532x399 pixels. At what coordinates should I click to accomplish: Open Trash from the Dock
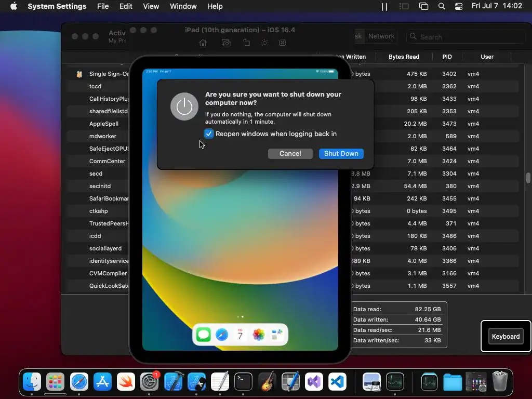tap(499, 382)
